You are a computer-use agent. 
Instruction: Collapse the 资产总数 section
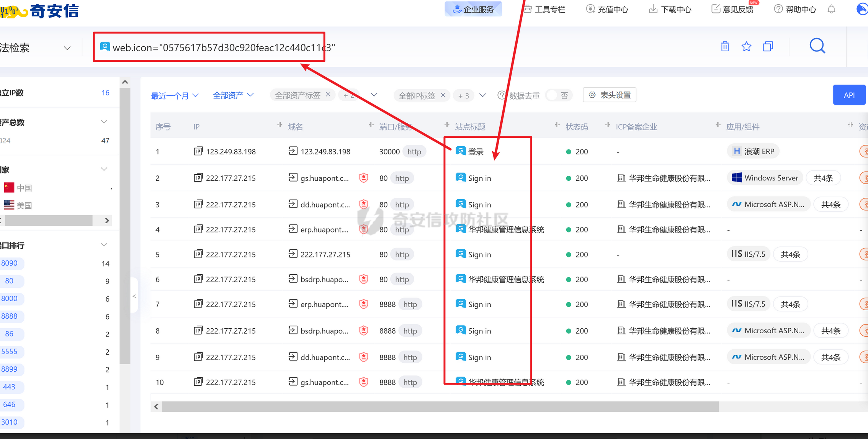click(x=104, y=122)
